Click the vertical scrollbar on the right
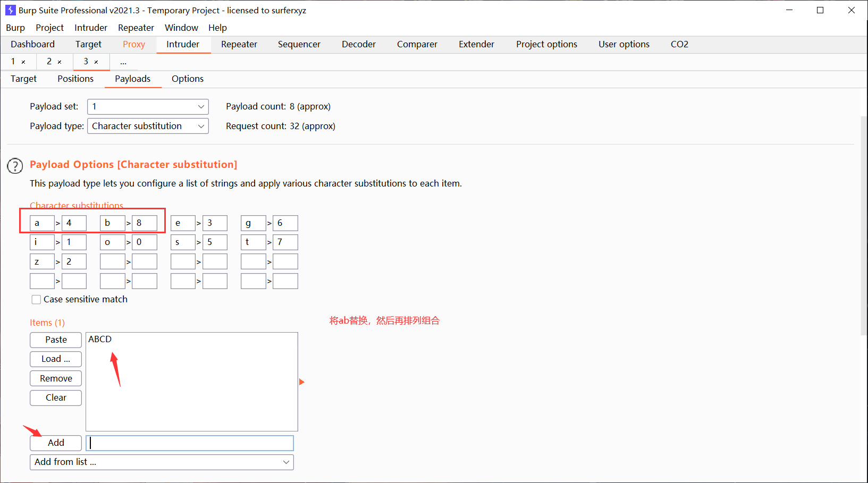868x483 pixels. [864, 226]
